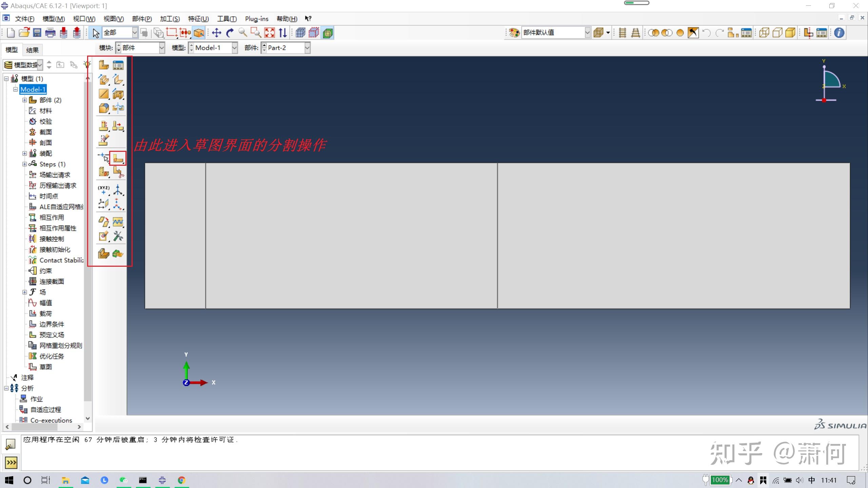Select 载荷 in the model tree
The image size is (868, 488).
click(x=45, y=313)
